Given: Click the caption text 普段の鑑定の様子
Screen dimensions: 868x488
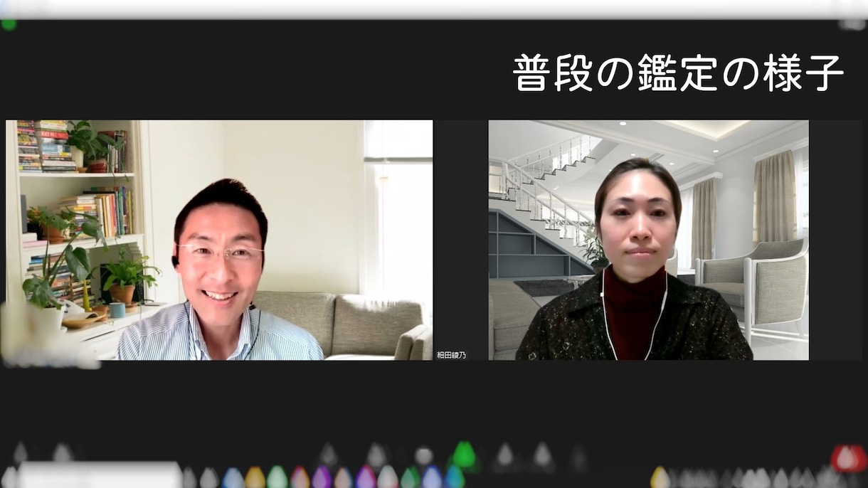Looking at the screenshot, I should tap(678, 73).
